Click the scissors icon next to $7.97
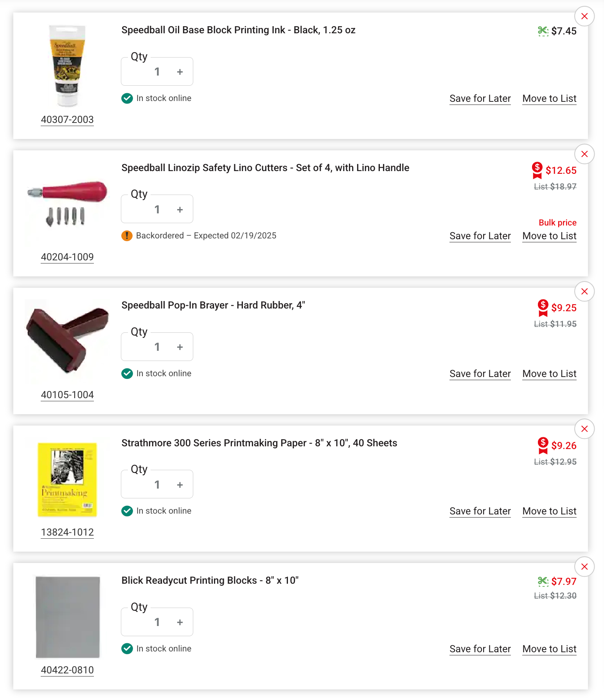Screen dimensions: 604x700 [x=543, y=581]
